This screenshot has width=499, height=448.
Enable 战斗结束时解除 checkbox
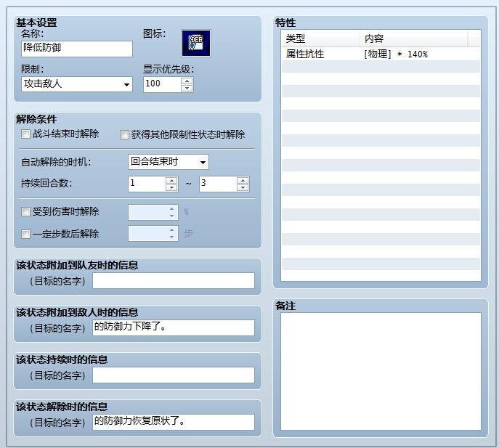25,134
